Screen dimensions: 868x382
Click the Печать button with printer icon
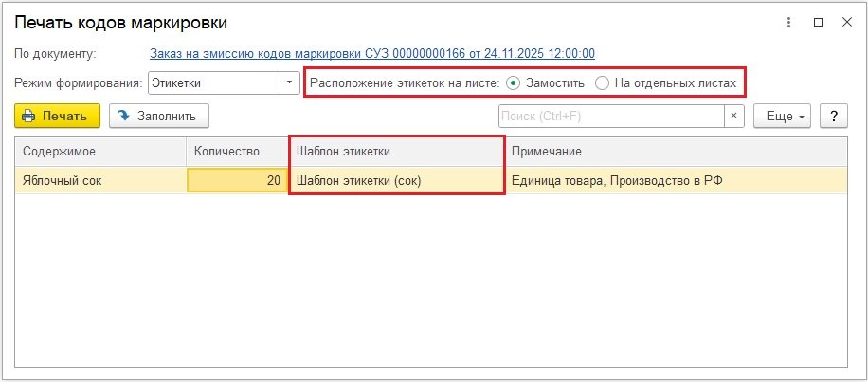pyautogui.click(x=57, y=116)
